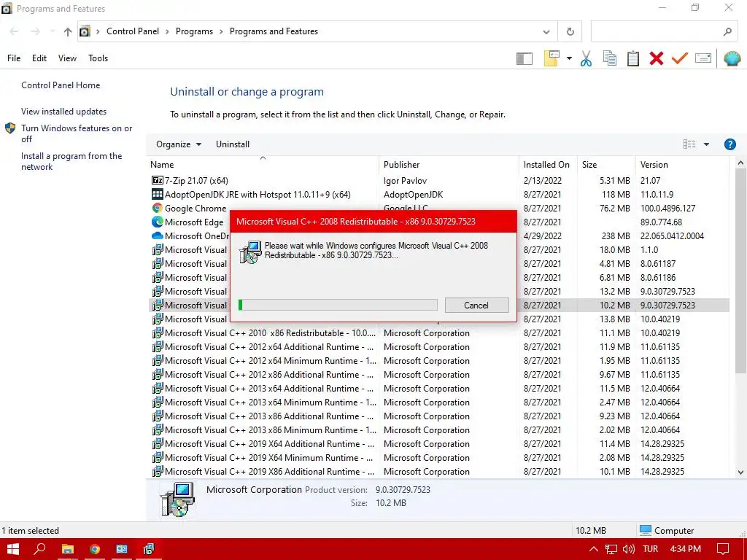Click the blue Help question mark icon
The width and height of the screenshot is (747, 560).
[x=729, y=144]
